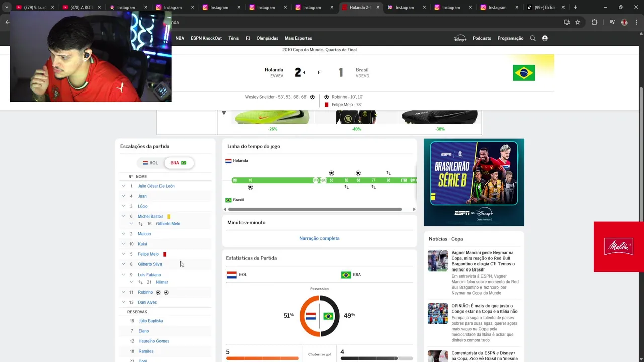Click Michel Bastos's yellow card icon

pyautogui.click(x=169, y=216)
